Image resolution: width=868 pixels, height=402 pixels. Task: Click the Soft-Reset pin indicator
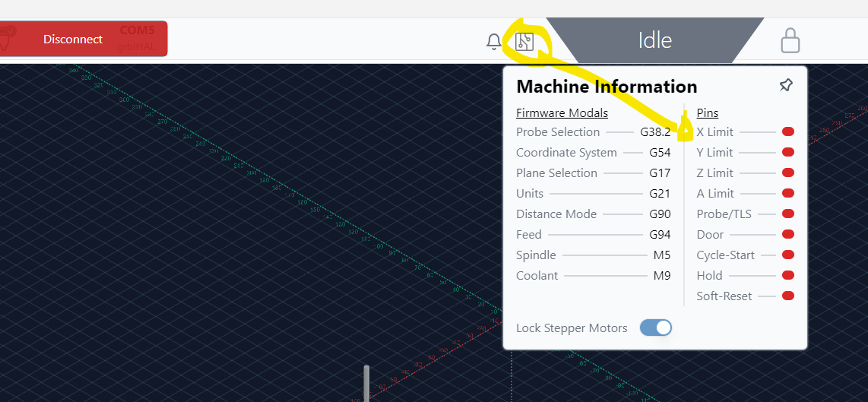[x=788, y=296]
